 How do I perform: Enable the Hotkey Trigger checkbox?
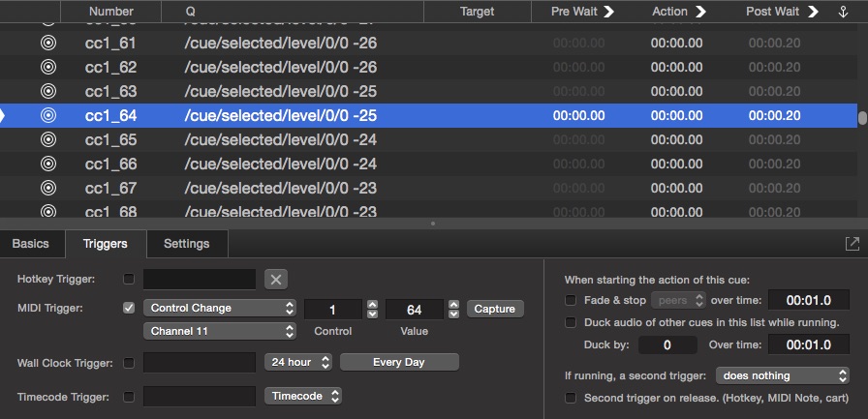(x=129, y=279)
